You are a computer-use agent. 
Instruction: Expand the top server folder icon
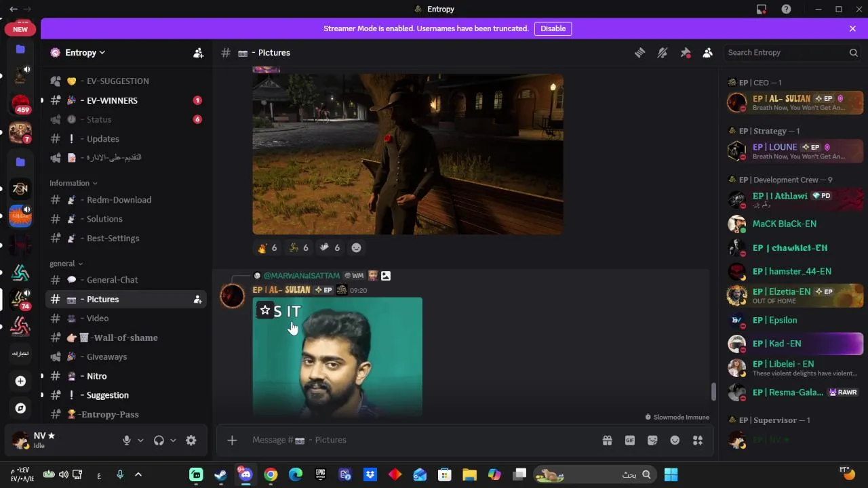click(x=20, y=49)
